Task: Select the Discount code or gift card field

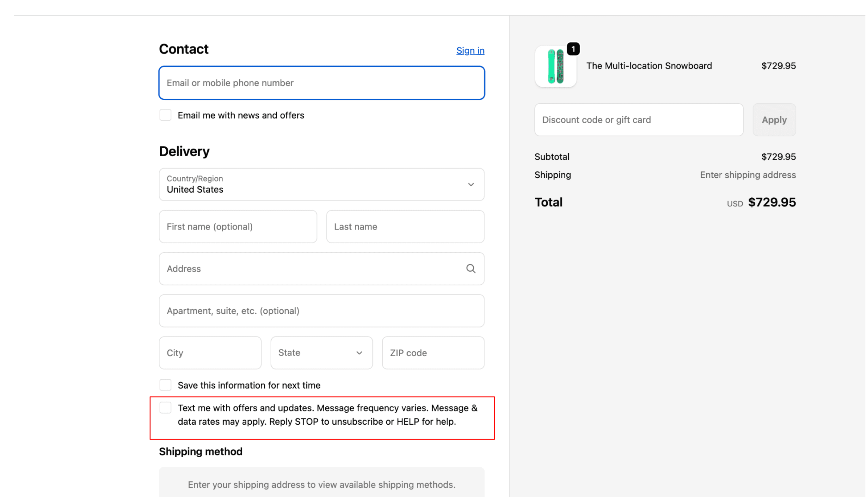Action: [x=638, y=120]
